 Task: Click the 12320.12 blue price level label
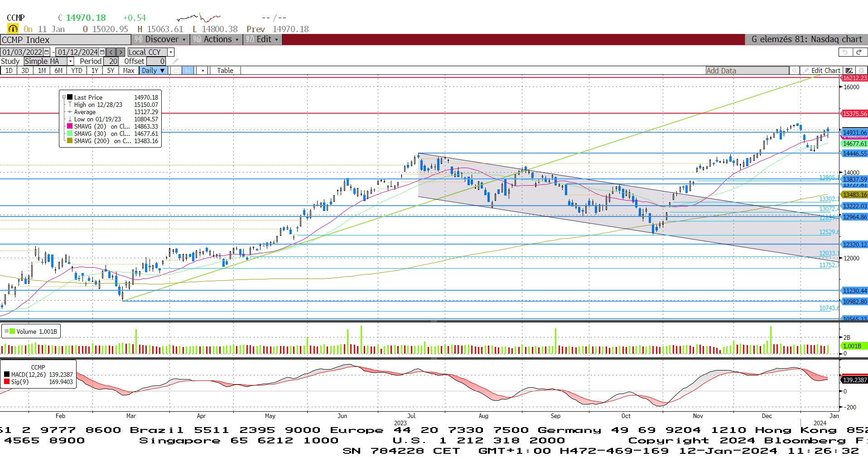pos(854,245)
